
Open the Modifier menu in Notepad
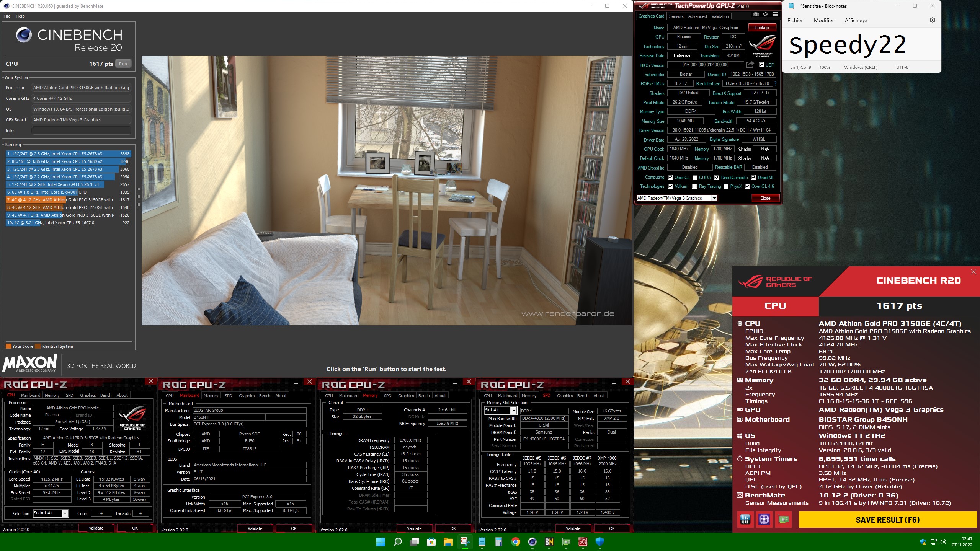824,20
